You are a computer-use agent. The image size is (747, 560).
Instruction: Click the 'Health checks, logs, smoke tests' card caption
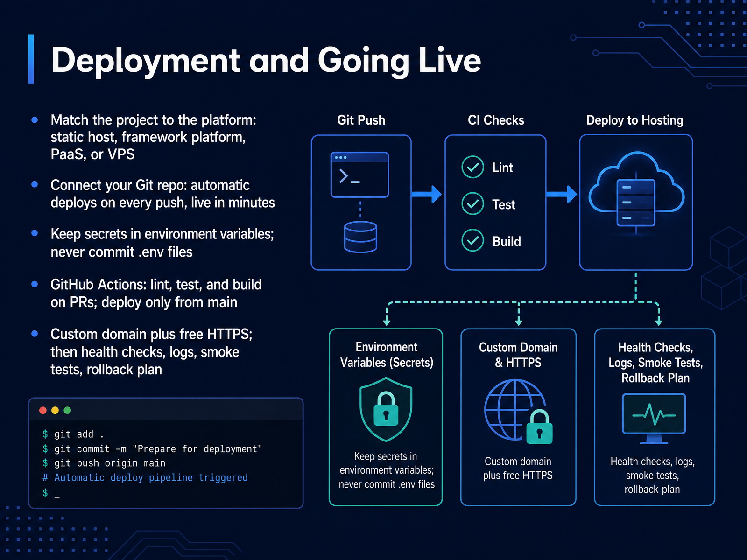[x=652, y=475]
